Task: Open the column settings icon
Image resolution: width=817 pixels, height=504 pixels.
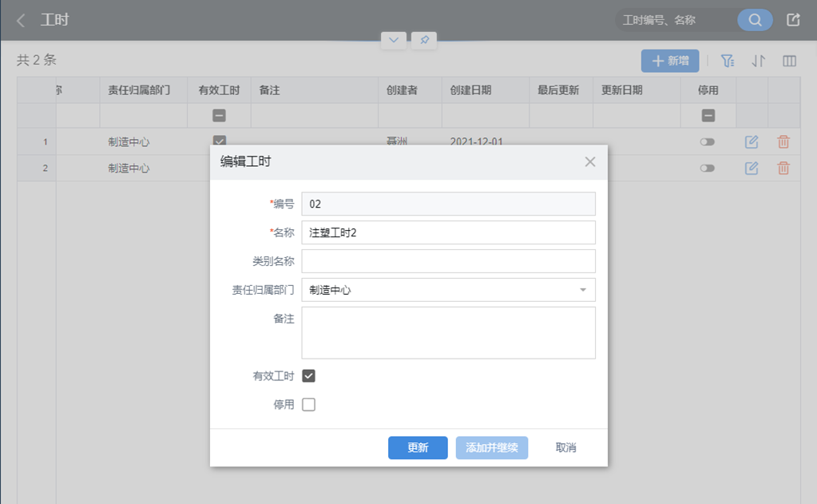Action: [x=789, y=61]
